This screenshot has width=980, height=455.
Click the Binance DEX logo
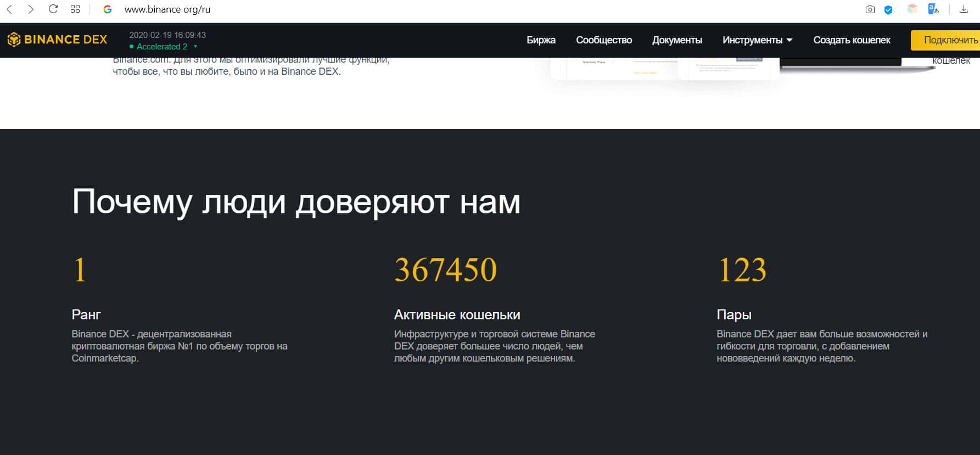point(57,40)
